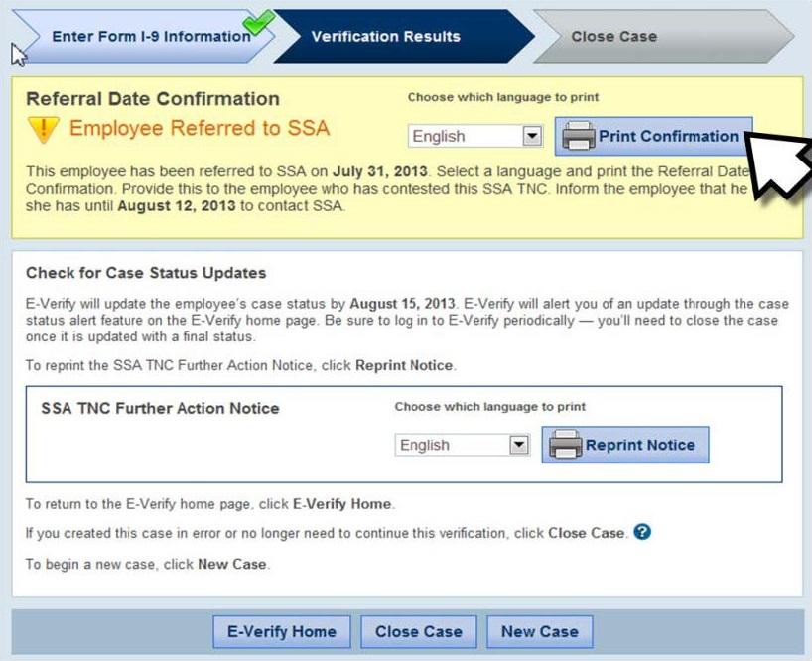Screen dimensions: 812x661
Task: Click the Reprint Notice button
Action: [x=625, y=445]
